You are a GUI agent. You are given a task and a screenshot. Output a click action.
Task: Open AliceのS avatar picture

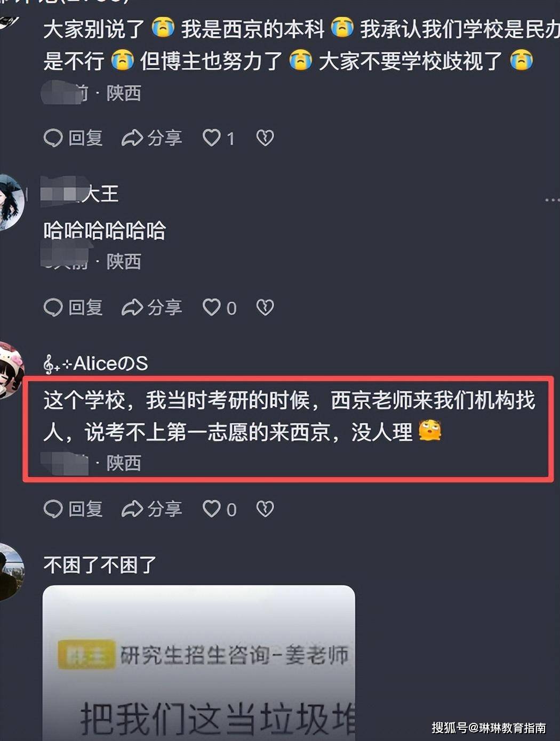tap(11, 370)
